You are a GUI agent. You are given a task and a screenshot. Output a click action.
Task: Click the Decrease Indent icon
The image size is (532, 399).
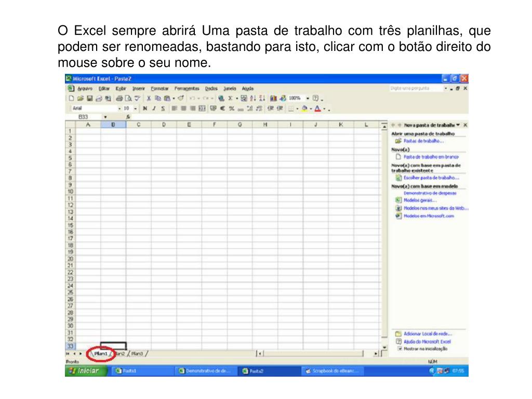(x=270, y=108)
